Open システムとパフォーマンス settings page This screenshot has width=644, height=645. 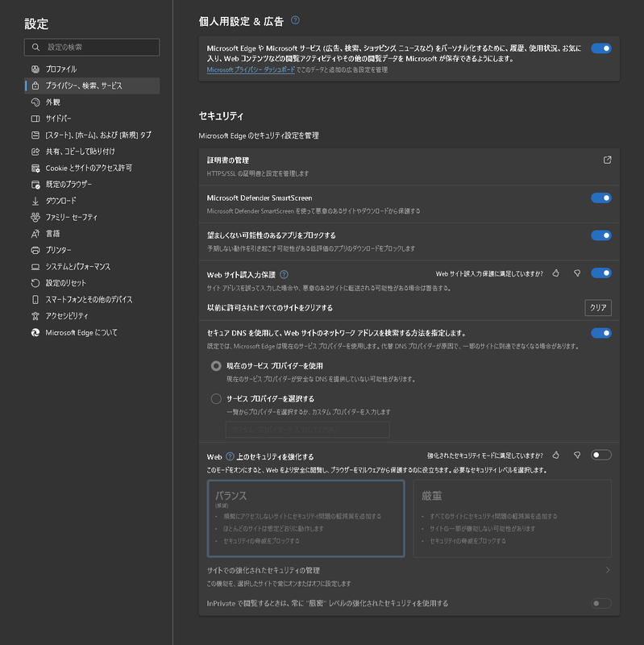click(92, 267)
